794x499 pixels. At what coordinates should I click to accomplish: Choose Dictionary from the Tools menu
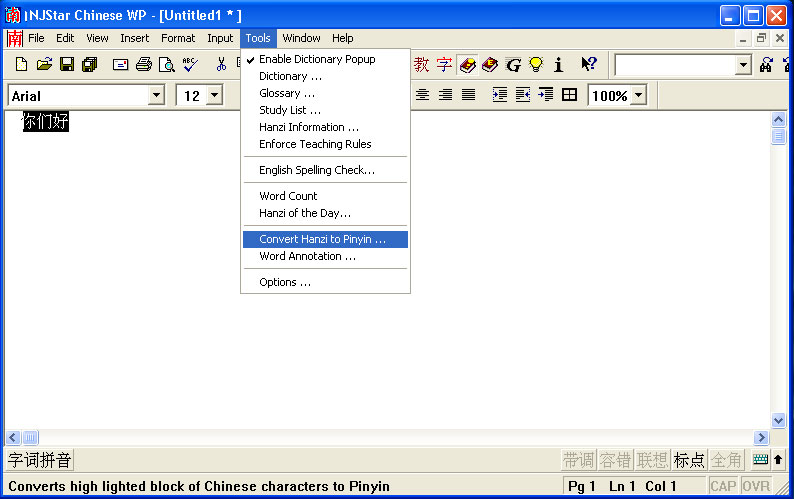pyautogui.click(x=325, y=76)
